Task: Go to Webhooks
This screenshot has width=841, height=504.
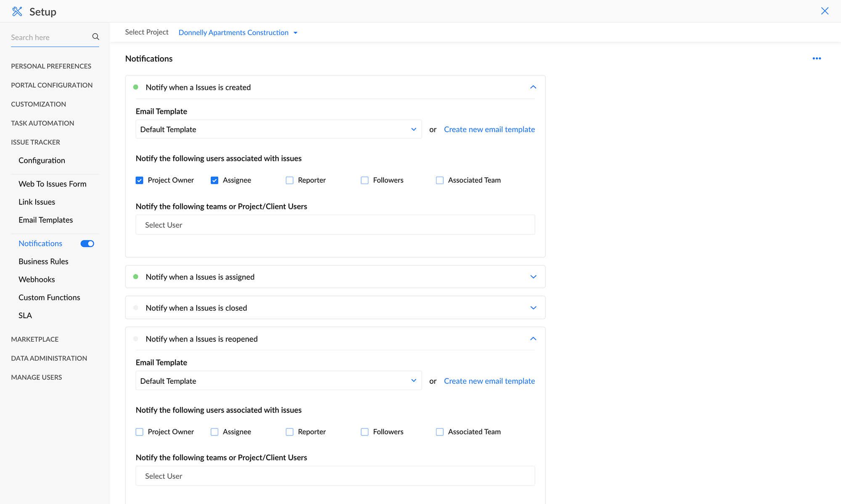Action: click(x=37, y=280)
